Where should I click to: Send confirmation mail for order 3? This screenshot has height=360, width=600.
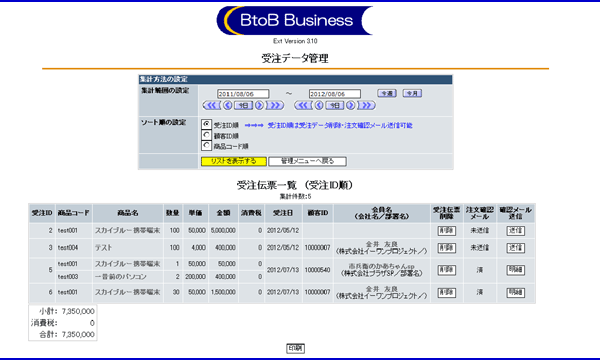[x=515, y=248]
